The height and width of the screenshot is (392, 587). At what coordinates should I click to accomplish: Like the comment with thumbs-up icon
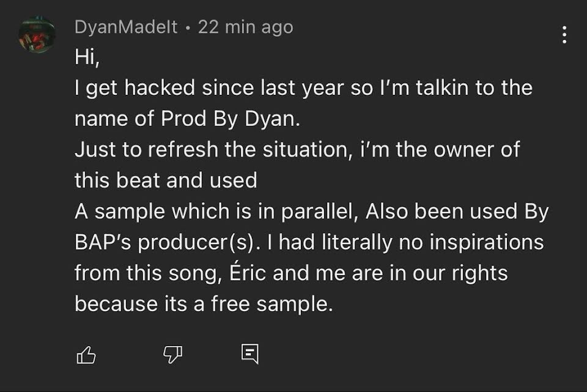[86, 355]
